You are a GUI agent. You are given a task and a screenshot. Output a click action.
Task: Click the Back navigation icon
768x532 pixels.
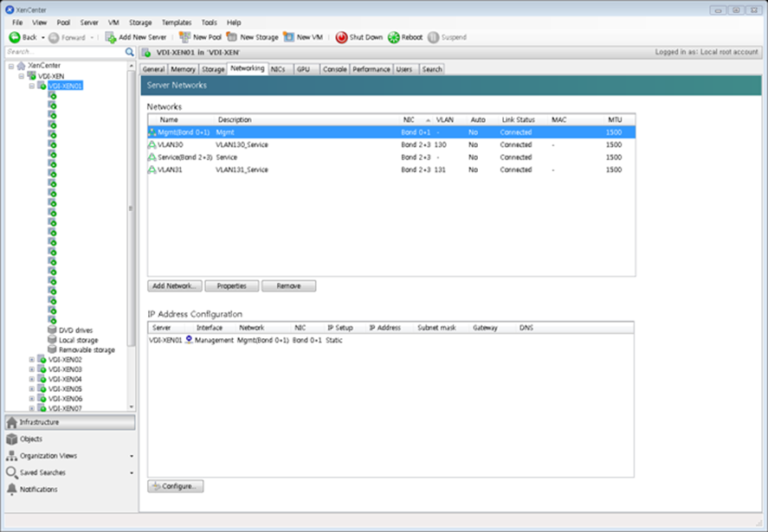click(x=15, y=37)
